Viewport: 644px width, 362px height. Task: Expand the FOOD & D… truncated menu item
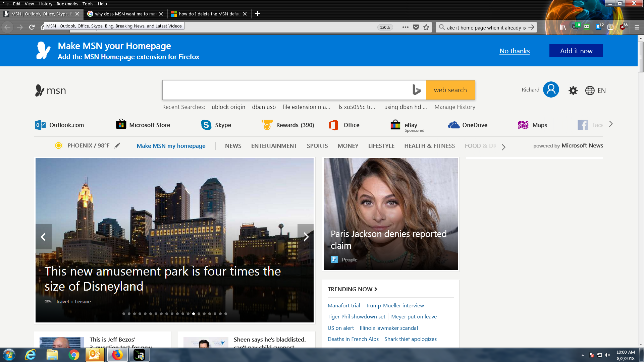[503, 146]
